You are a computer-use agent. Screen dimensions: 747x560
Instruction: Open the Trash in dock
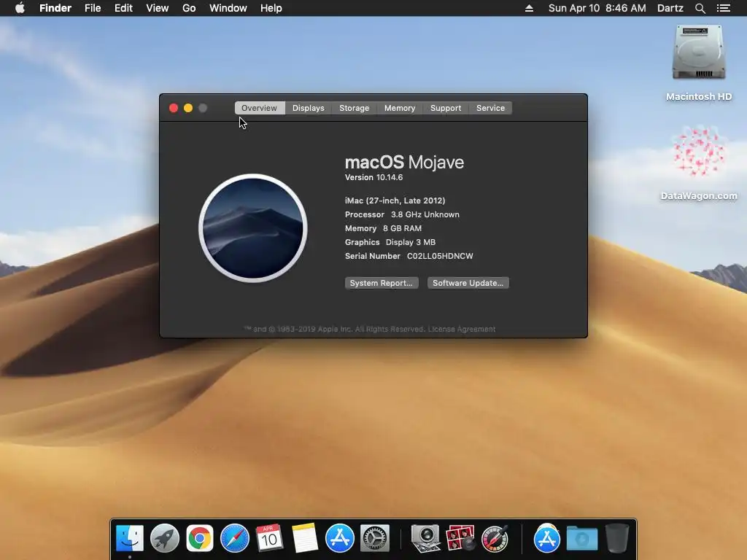(x=617, y=538)
